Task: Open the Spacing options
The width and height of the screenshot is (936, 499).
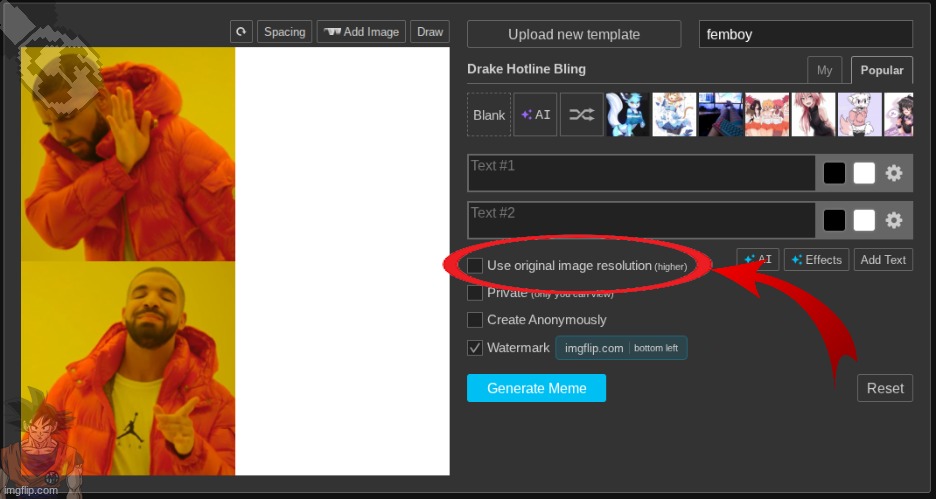Action: point(285,32)
